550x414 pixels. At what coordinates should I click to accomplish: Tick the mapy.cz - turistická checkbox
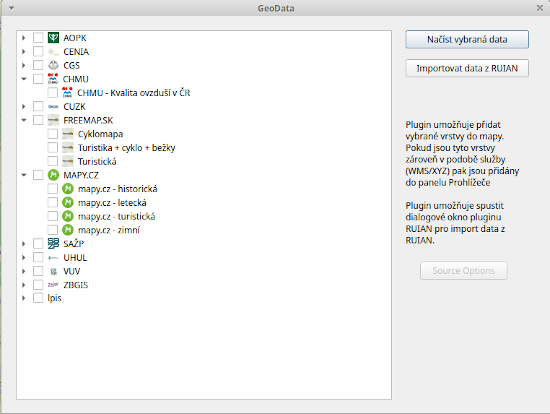(53, 216)
